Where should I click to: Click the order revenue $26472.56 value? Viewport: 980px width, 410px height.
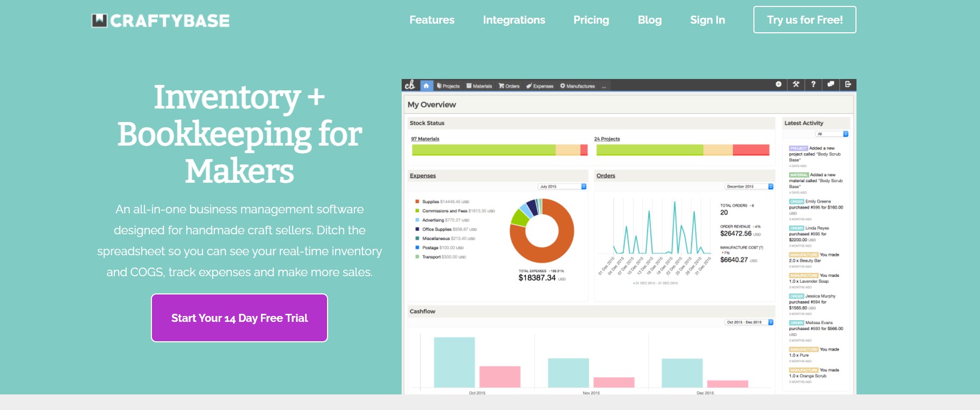(736, 234)
